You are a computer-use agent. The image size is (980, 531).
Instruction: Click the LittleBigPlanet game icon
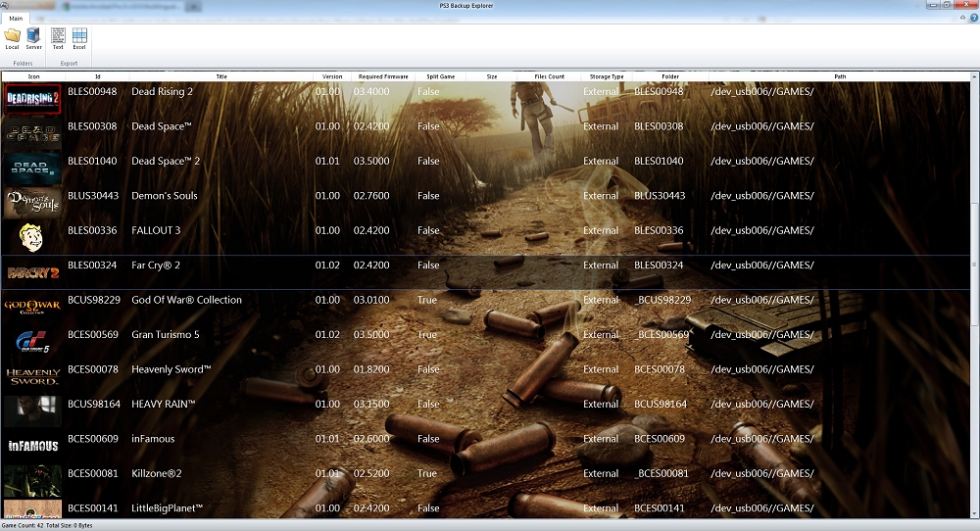[33, 509]
